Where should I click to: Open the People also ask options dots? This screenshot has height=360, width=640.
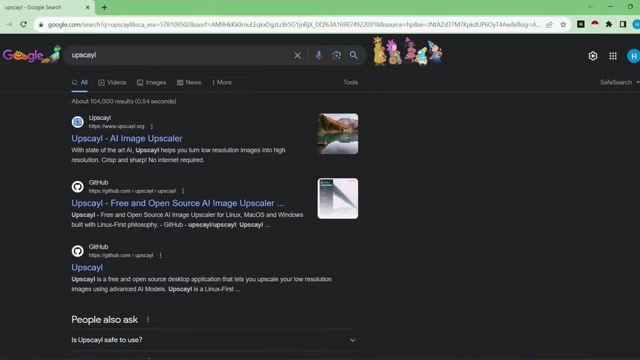[x=148, y=320]
